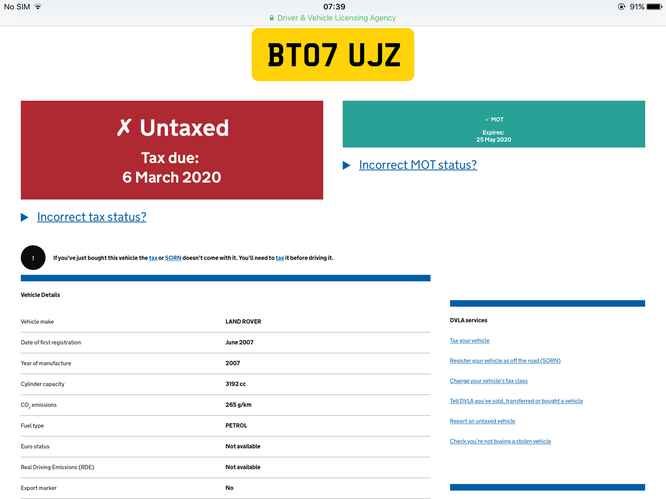Expand the Incorrect MOT status arrow
Screen dimensions: 666x499
(x=347, y=165)
